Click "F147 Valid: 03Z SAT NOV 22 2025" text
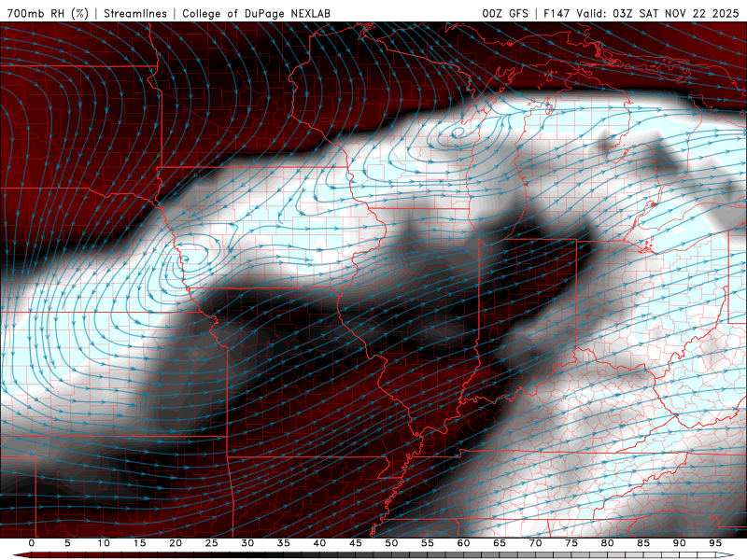The height and width of the screenshot is (560, 747). pos(641,13)
